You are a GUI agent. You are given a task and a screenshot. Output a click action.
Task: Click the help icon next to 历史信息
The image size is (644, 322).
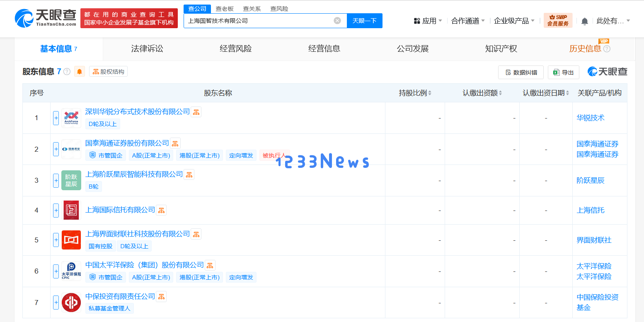pos(607,49)
